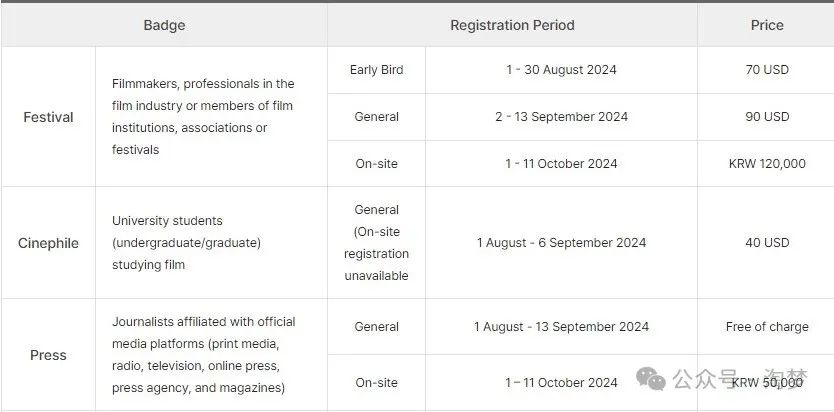Click the Press journalists description text
Viewport: 834px width, 412px height.
pos(204,355)
